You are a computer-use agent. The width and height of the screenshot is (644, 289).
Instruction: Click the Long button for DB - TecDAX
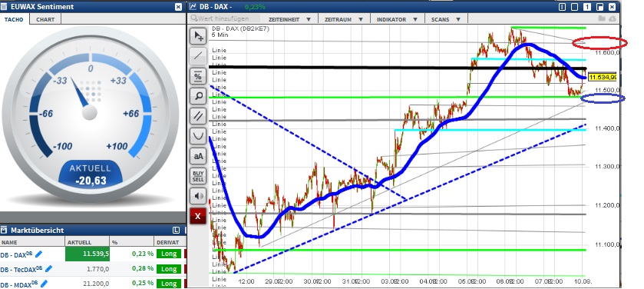coord(169,269)
